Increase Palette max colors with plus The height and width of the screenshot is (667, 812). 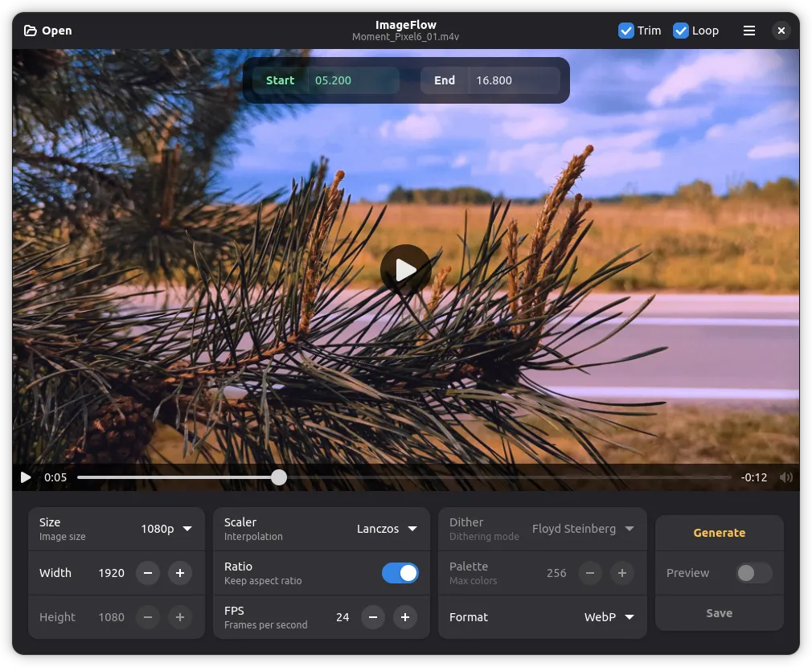pyautogui.click(x=622, y=573)
